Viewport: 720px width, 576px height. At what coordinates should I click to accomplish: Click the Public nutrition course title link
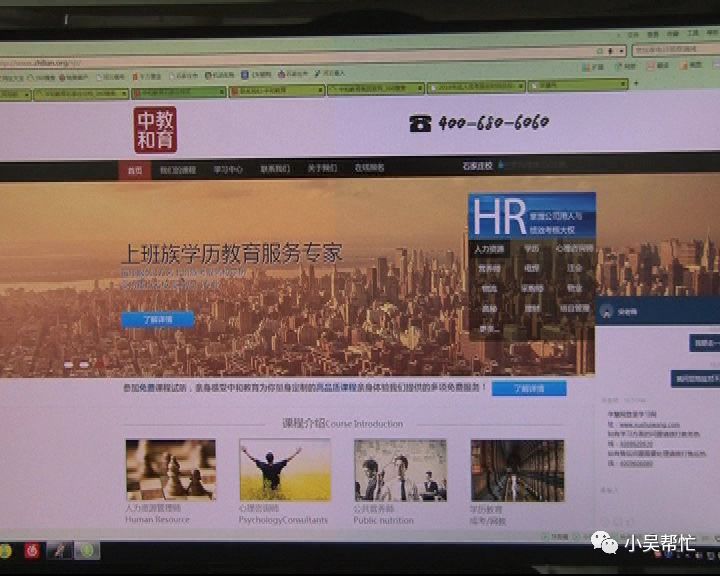coord(383,520)
